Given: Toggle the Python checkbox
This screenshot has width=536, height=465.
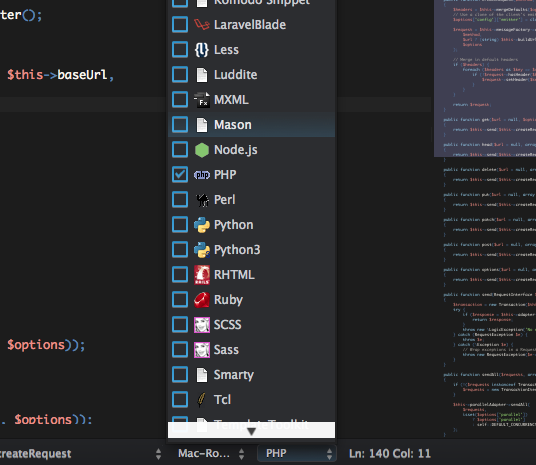Looking at the screenshot, I should coord(180,225).
